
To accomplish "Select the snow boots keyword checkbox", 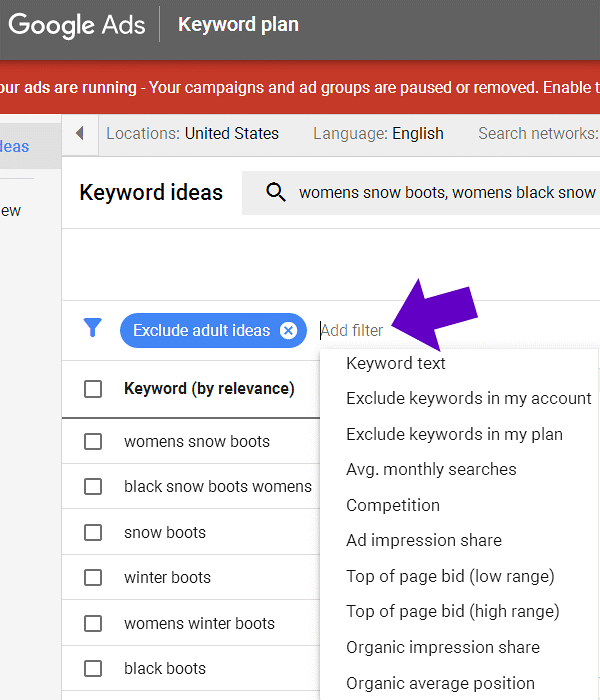I will pos(93,533).
